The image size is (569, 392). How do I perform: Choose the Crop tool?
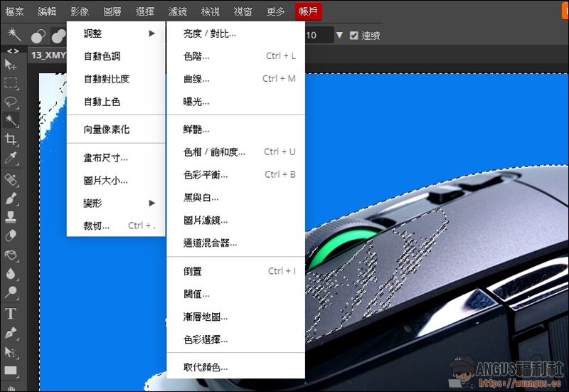click(x=11, y=139)
